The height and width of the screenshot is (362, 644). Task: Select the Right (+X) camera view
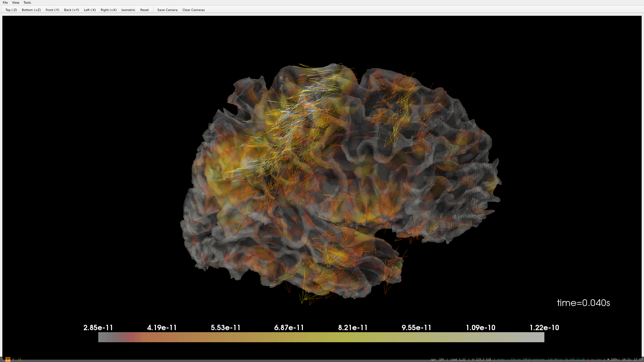click(x=108, y=10)
